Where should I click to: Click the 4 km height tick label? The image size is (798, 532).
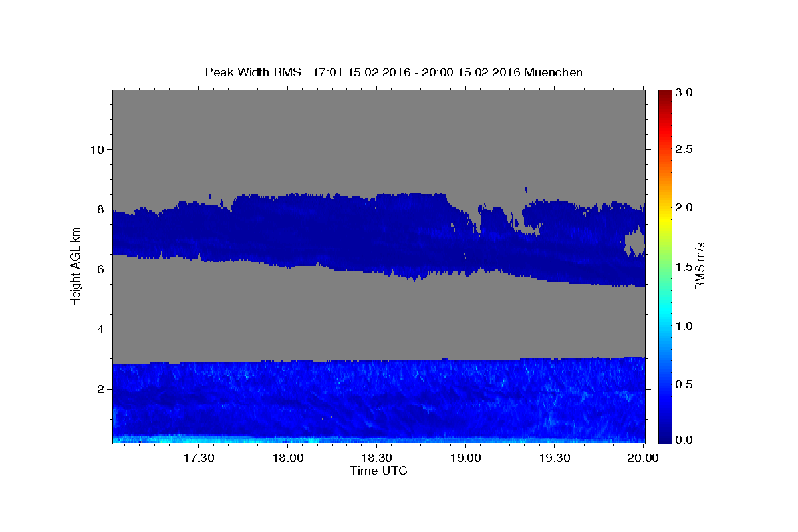(100, 329)
